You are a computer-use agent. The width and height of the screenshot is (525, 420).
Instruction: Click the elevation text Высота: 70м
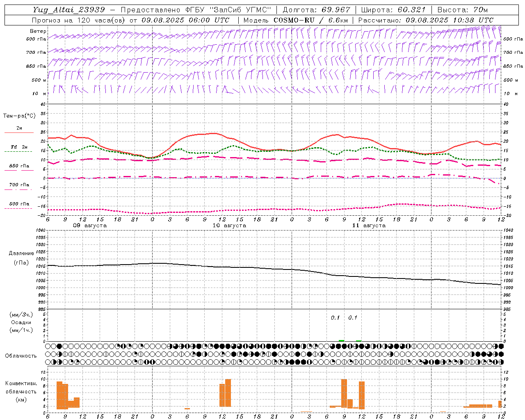tap(463, 10)
